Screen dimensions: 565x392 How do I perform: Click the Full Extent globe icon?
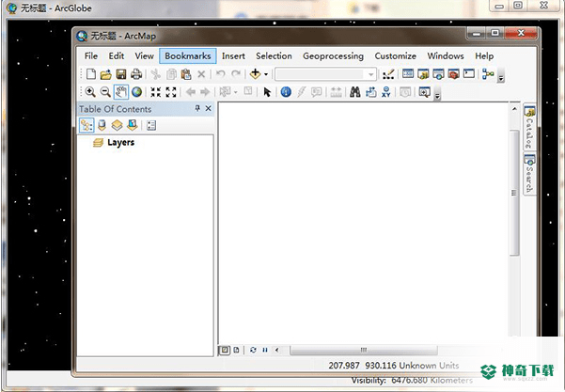tap(136, 92)
